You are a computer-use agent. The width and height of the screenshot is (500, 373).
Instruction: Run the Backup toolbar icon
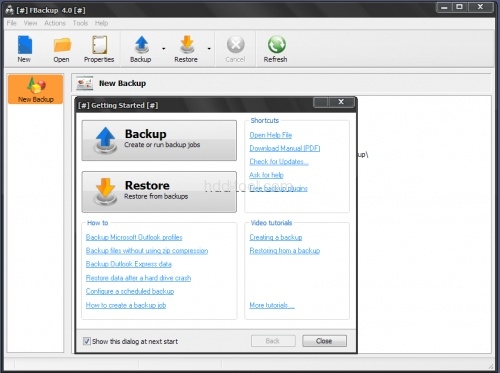click(x=142, y=45)
